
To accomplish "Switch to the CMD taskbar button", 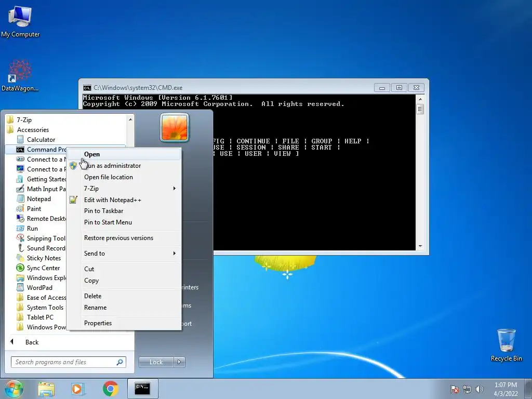I will [x=142, y=389].
